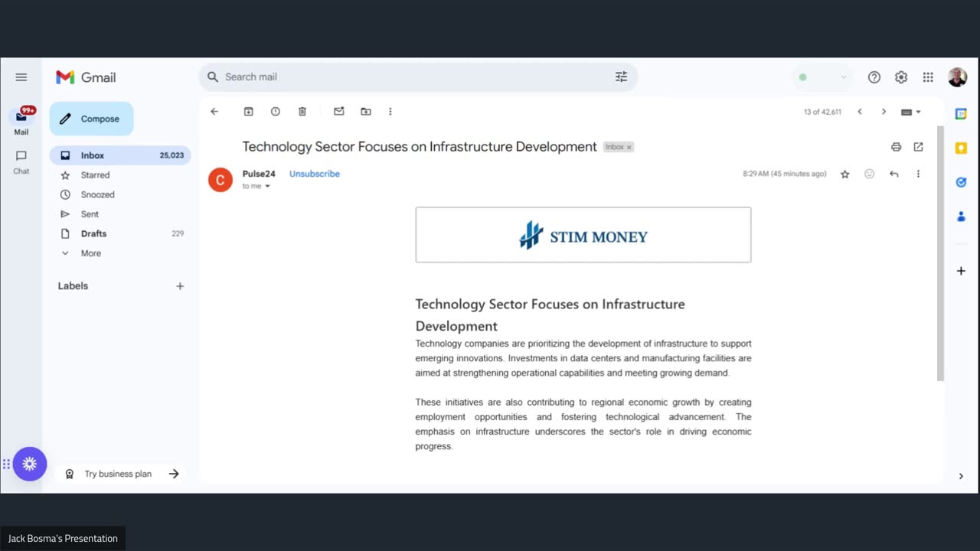Click the Compose button
The image size is (980, 551).
tap(91, 119)
